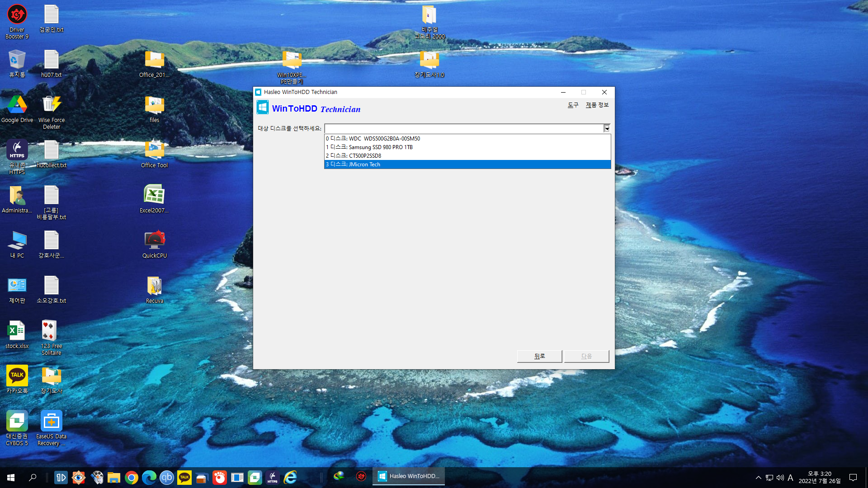This screenshot has height=488, width=868.
Task: Open the Office Tool folder icon
Action: [155, 154]
